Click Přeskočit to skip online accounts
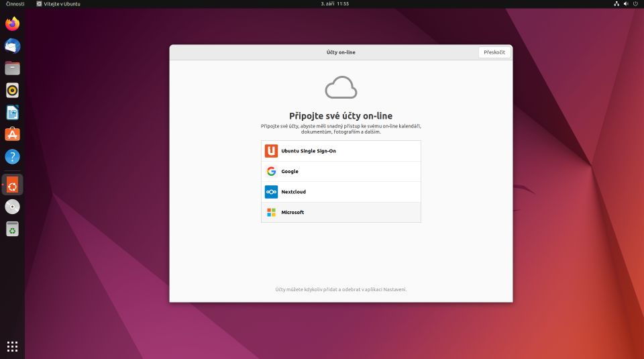 [x=494, y=52]
